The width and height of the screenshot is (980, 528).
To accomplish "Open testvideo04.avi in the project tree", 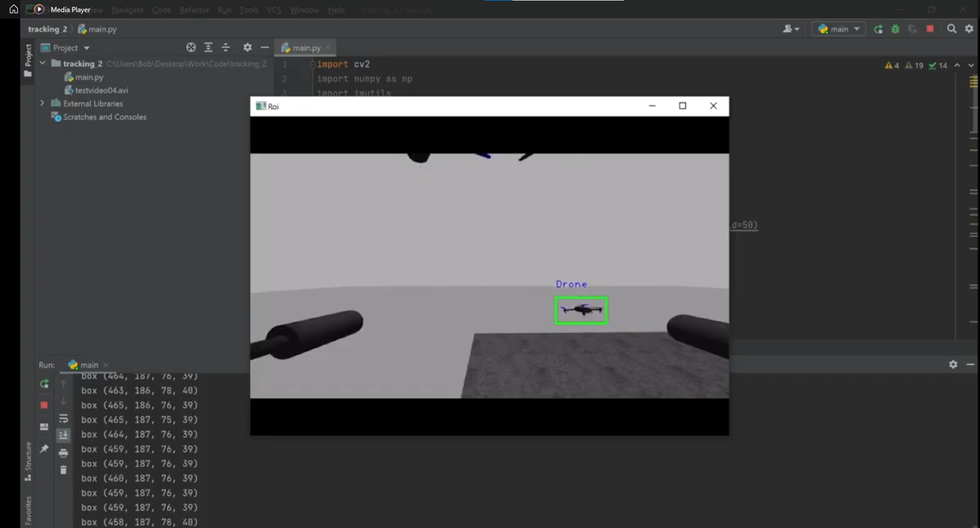I will 101,90.
